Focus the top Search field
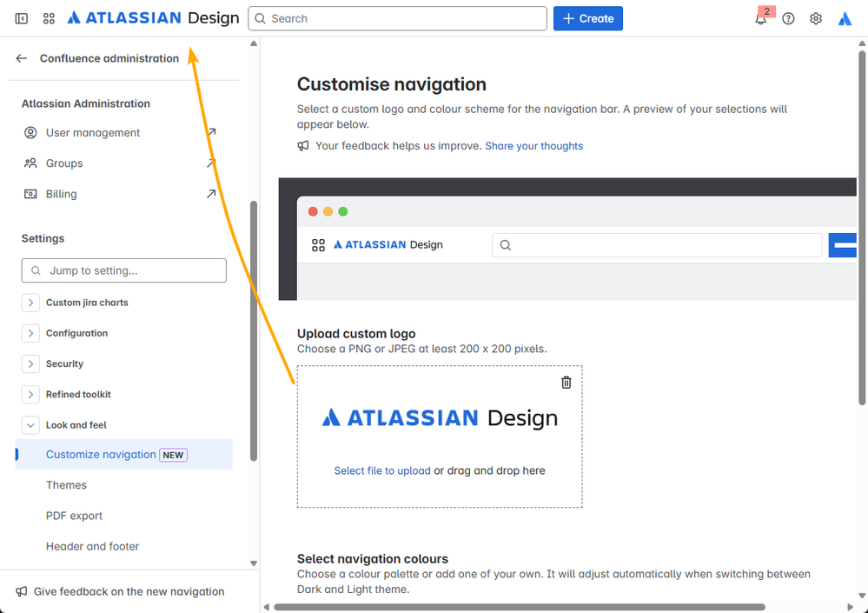The height and width of the screenshot is (613, 868). pos(397,18)
